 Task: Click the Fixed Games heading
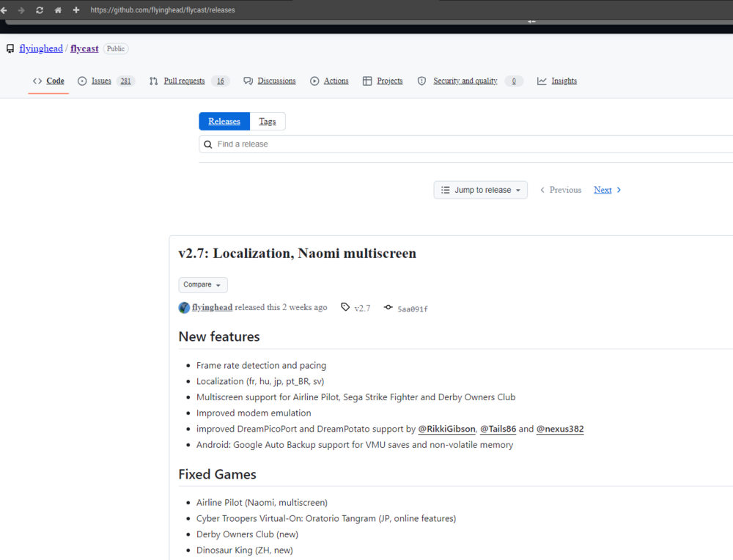(x=218, y=474)
